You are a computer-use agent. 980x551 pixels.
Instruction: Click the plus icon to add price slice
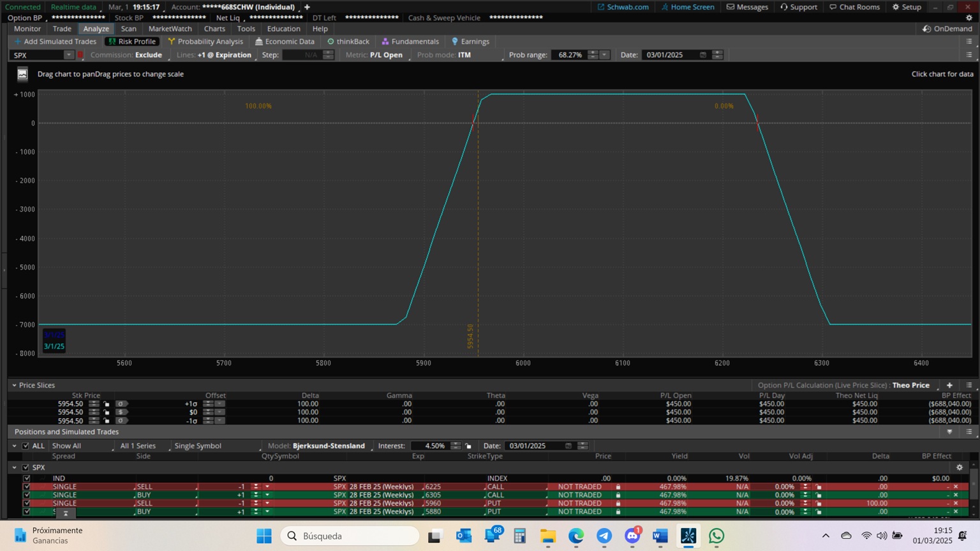tap(949, 385)
